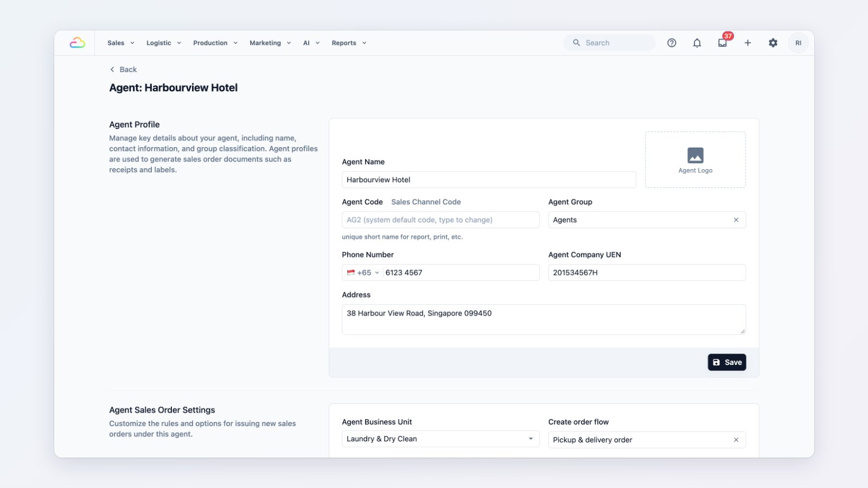Click the Address field resize handle
This screenshot has height=488, width=868.
click(742, 331)
